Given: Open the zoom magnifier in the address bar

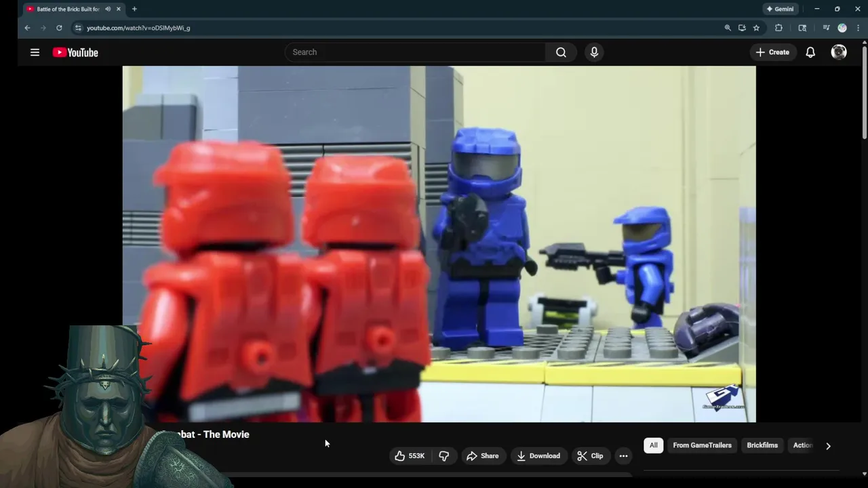Looking at the screenshot, I should 728,28.
